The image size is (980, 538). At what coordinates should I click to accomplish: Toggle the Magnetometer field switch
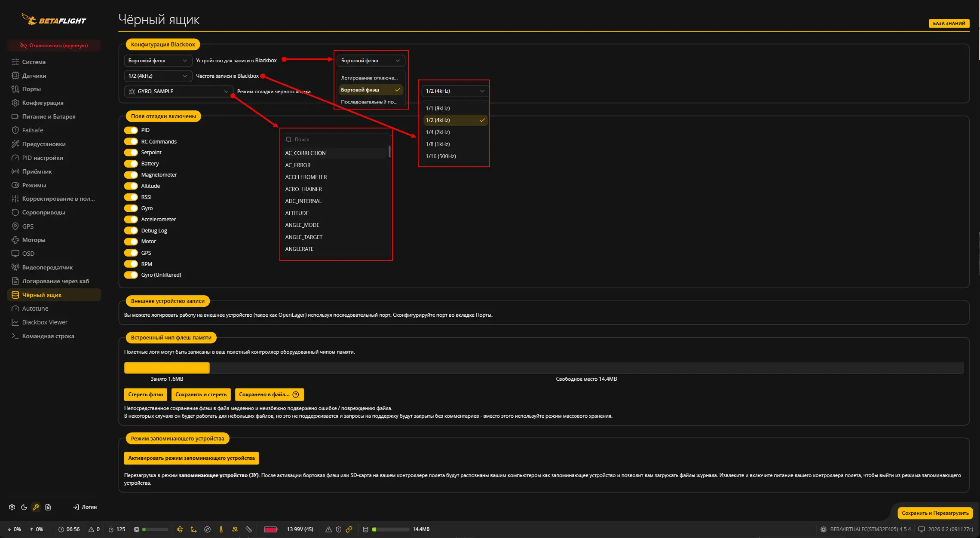pos(131,175)
